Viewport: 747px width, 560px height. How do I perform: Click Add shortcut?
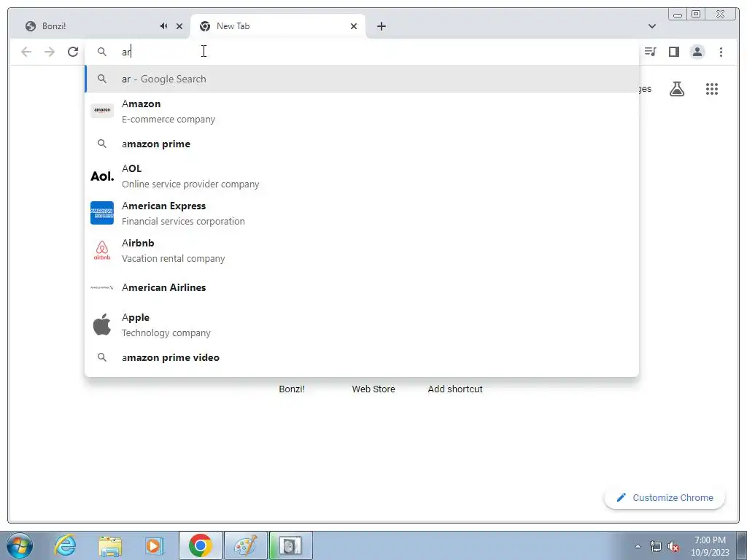(x=455, y=389)
